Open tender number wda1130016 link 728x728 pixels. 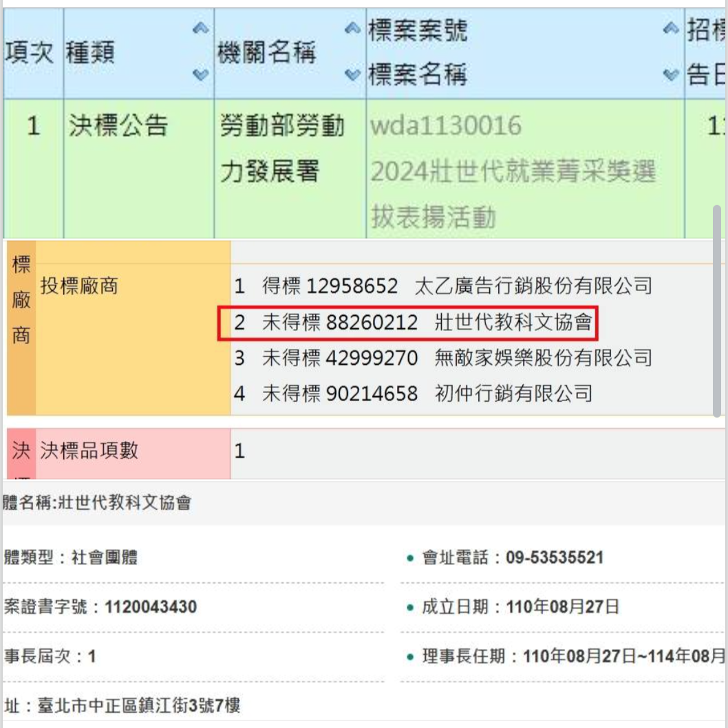pyautogui.click(x=446, y=126)
